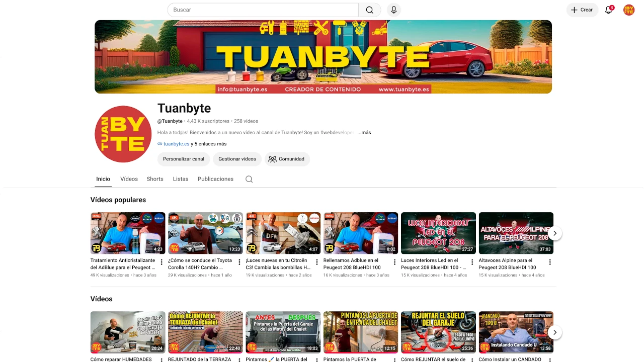Expand channel description with ...más

tap(364, 133)
